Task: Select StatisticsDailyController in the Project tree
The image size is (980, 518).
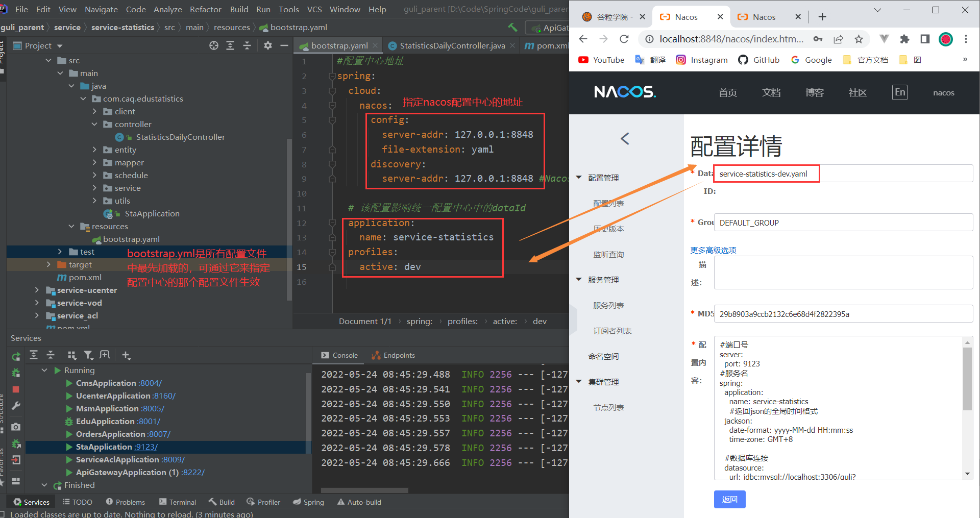Action: pos(180,137)
